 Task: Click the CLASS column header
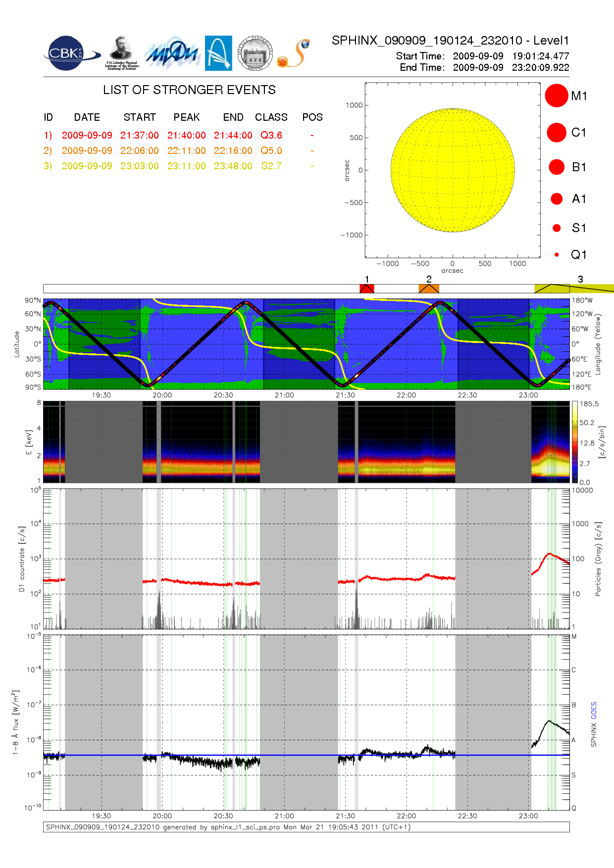point(271,117)
